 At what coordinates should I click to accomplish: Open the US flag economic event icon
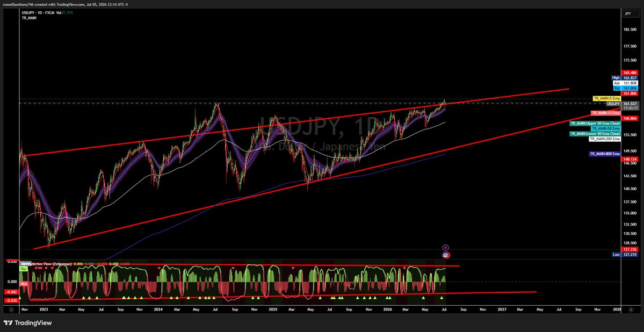coord(446,255)
